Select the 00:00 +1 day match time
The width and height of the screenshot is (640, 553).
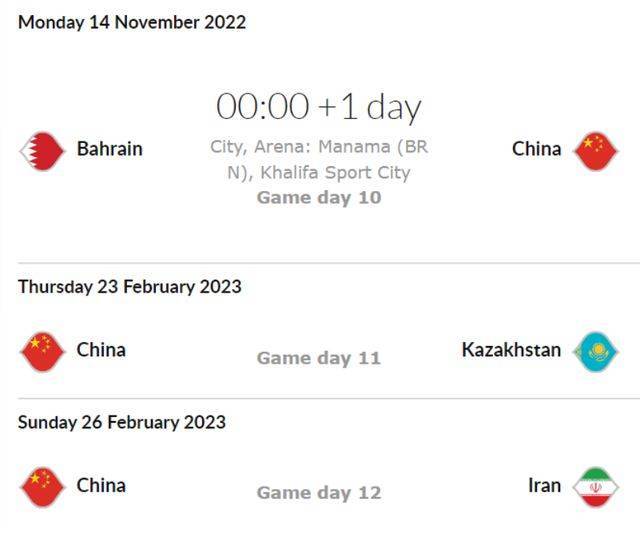tap(318, 107)
